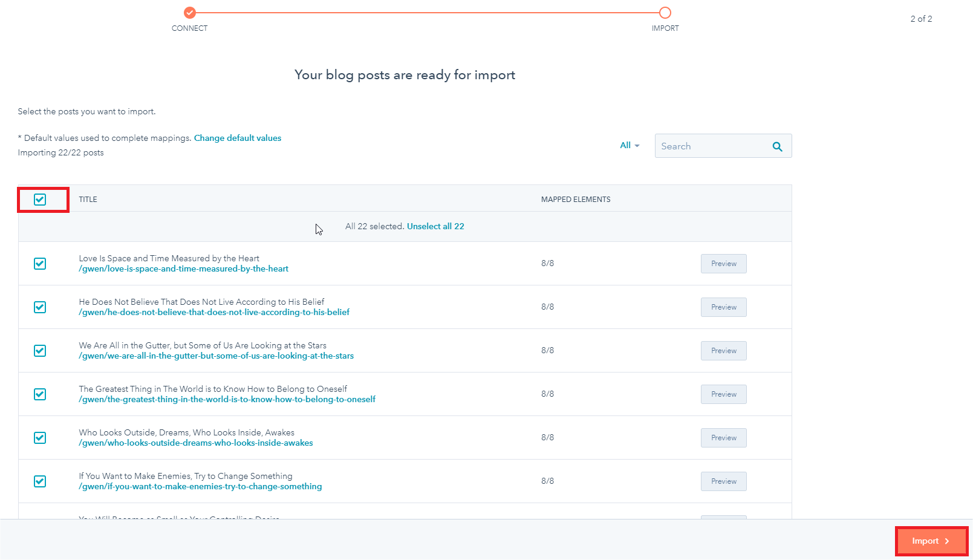The image size is (973, 560).
Task: Click the Import step circle
Action: click(665, 13)
